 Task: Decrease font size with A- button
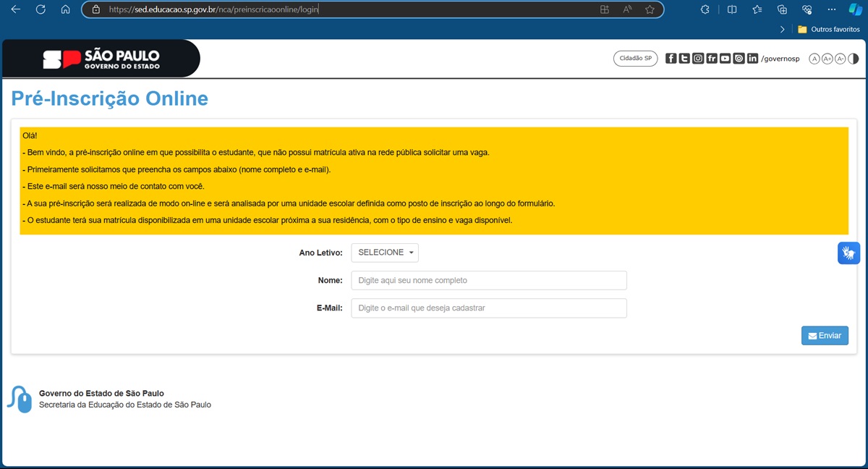coord(841,59)
